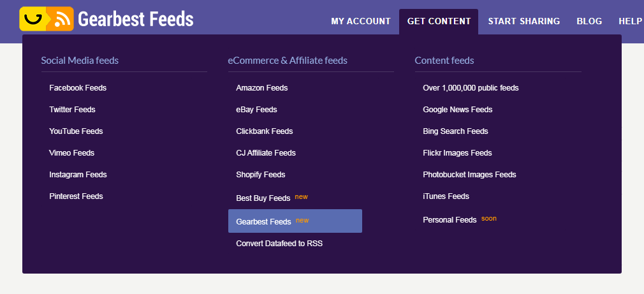Choose Clickbank Feeds link
Image resolution: width=644 pixels, height=294 pixels.
pos(265,131)
